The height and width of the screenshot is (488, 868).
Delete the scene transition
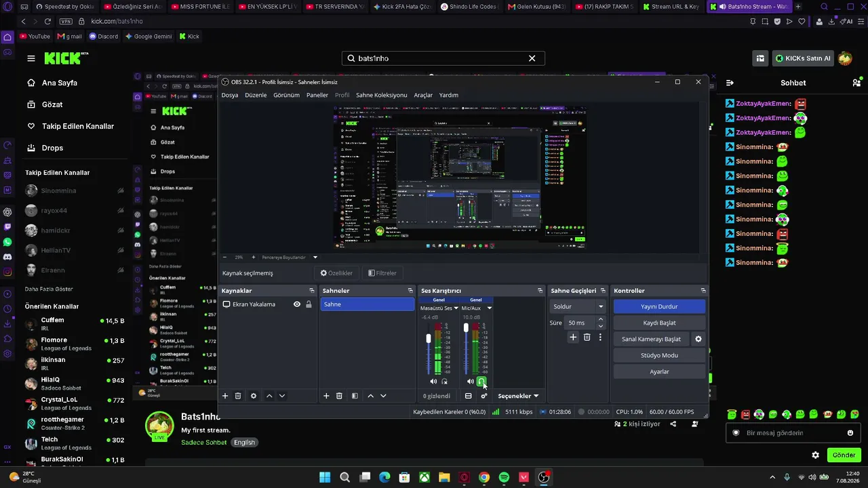pos(587,337)
